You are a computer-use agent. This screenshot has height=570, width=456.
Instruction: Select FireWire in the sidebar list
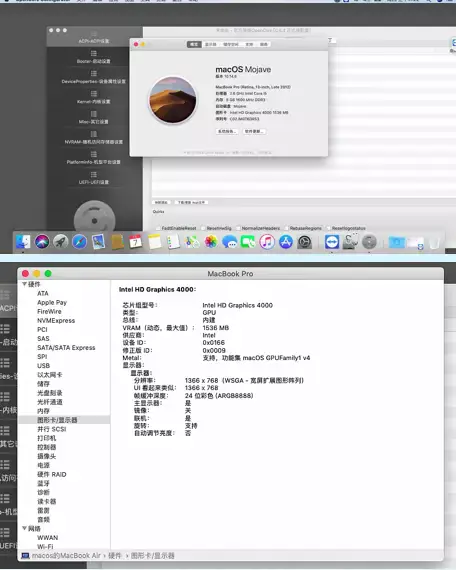click(49, 312)
